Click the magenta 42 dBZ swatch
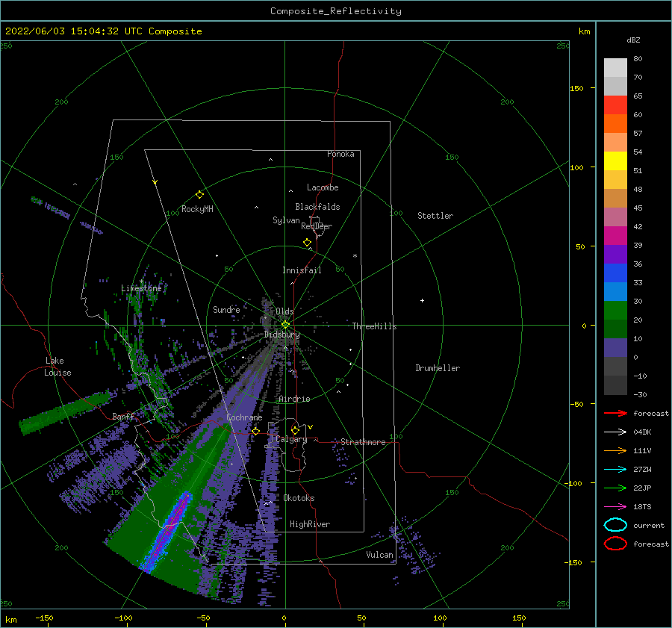This screenshot has height=628, width=672. pyautogui.click(x=615, y=235)
